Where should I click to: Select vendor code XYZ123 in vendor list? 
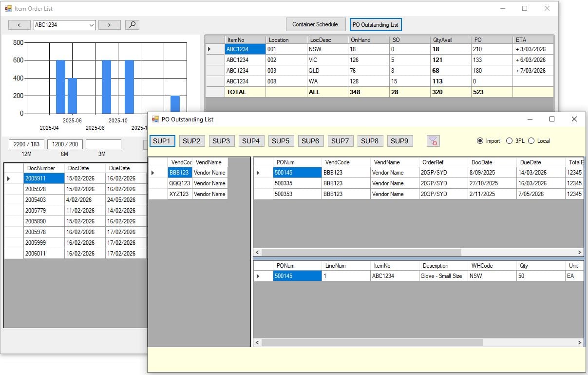coord(180,194)
